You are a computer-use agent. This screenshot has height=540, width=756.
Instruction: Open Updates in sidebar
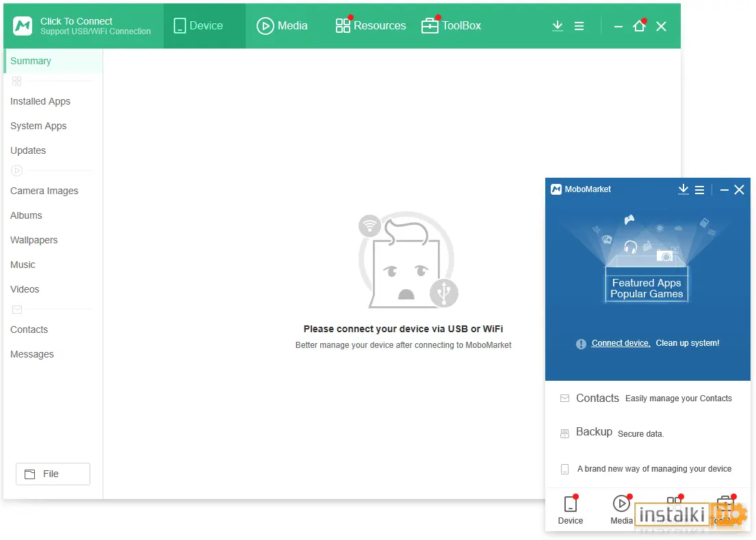click(x=28, y=150)
